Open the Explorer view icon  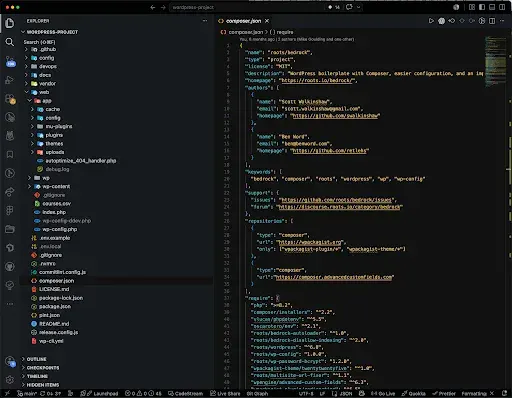point(10,23)
